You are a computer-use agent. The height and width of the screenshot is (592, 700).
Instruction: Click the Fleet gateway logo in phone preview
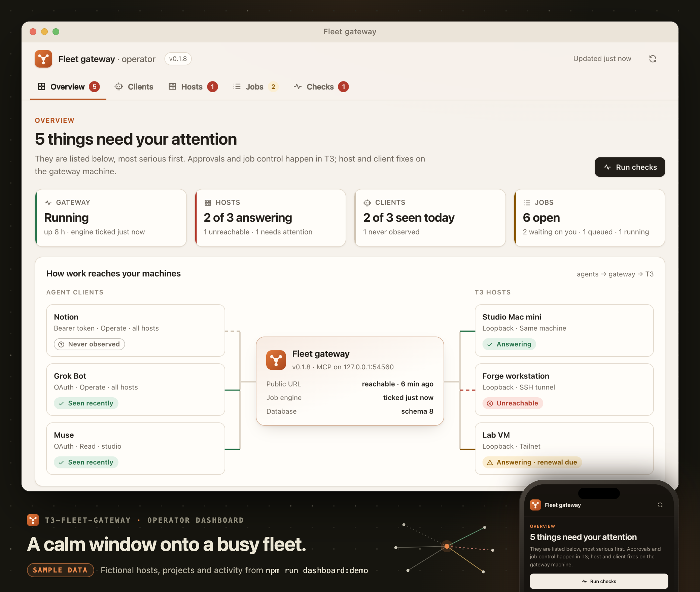point(535,505)
